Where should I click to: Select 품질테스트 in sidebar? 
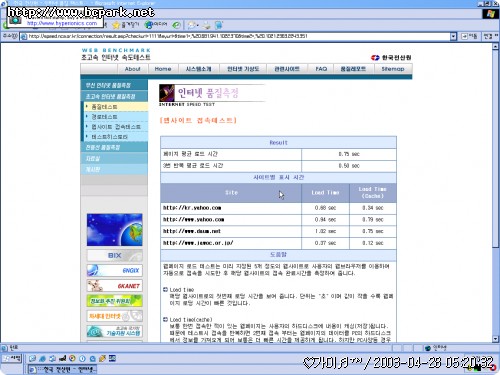(116, 107)
